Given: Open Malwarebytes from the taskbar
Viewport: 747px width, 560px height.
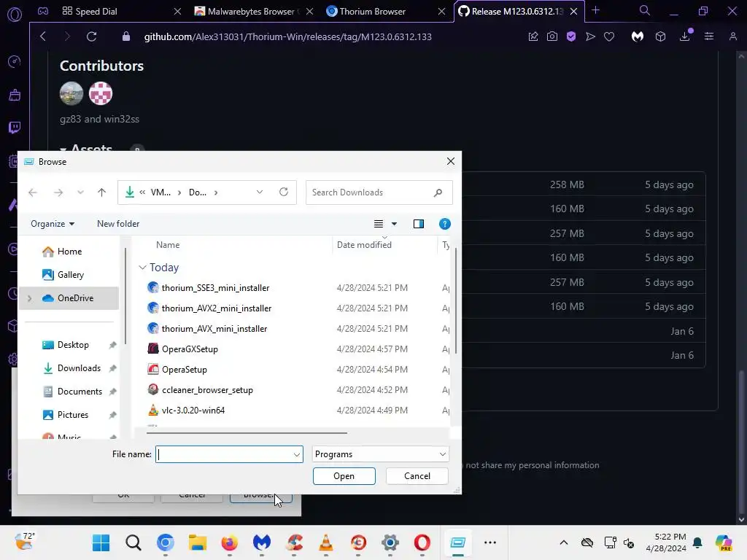Looking at the screenshot, I should click(262, 542).
